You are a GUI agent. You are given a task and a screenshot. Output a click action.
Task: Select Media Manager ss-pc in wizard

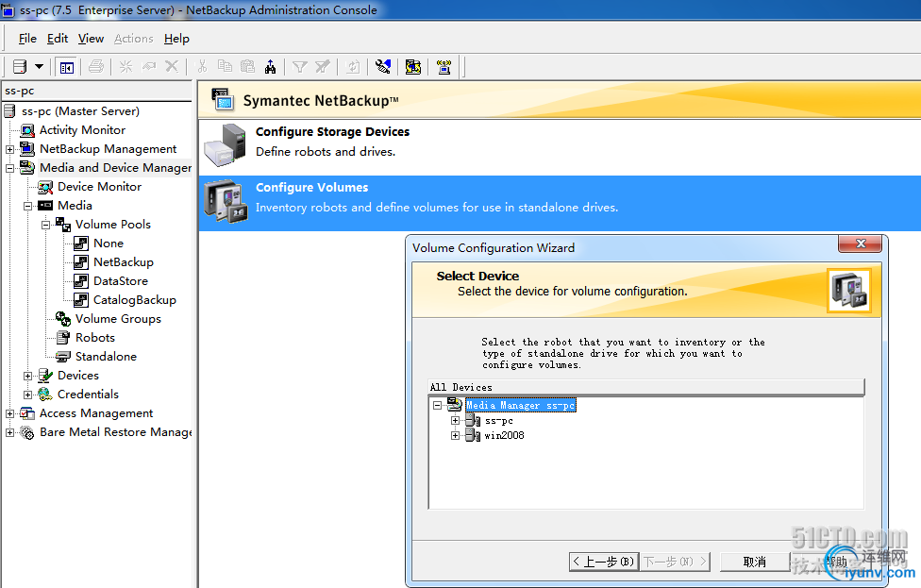click(520, 405)
